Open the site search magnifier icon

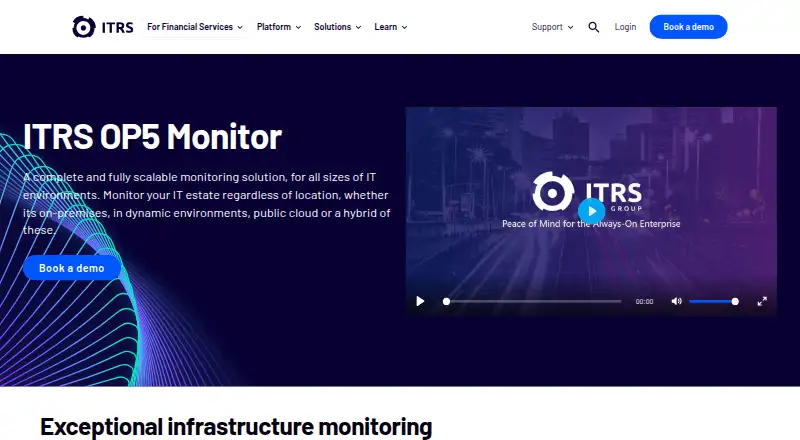click(x=593, y=27)
